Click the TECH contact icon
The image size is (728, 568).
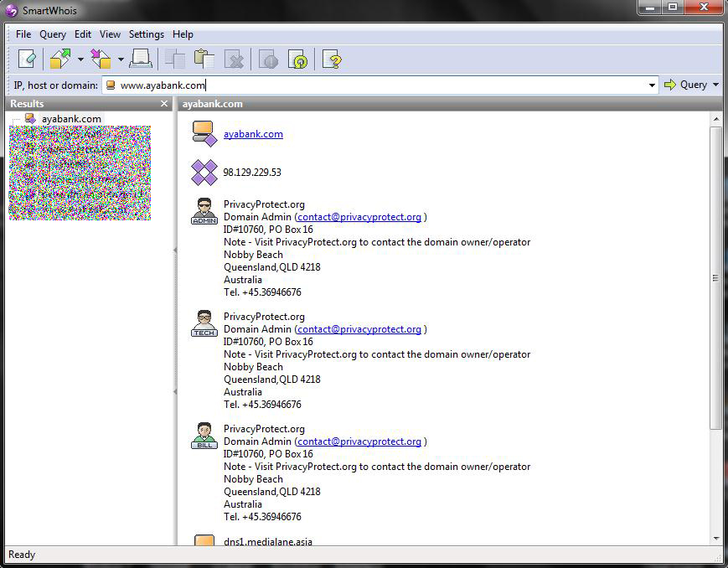[x=204, y=323]
